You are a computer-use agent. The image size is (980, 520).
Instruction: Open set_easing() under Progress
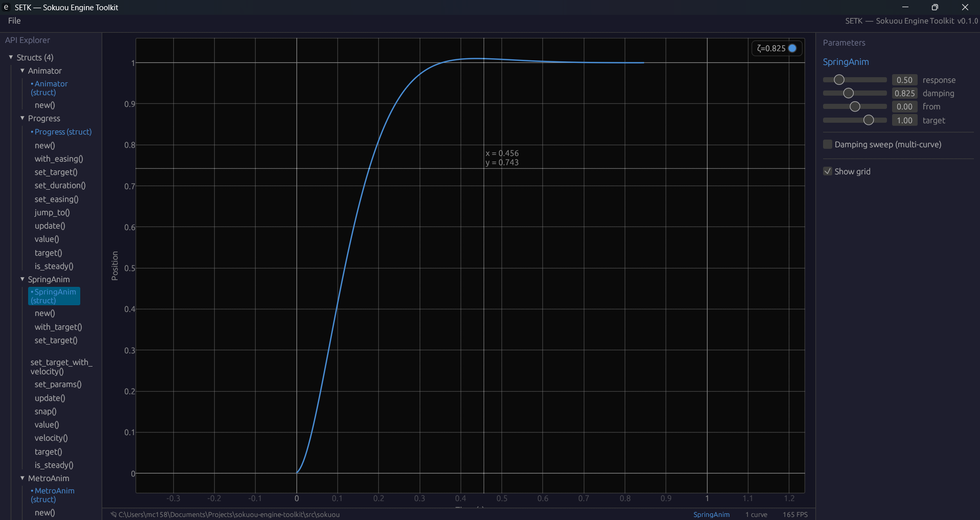pos(56,199)
